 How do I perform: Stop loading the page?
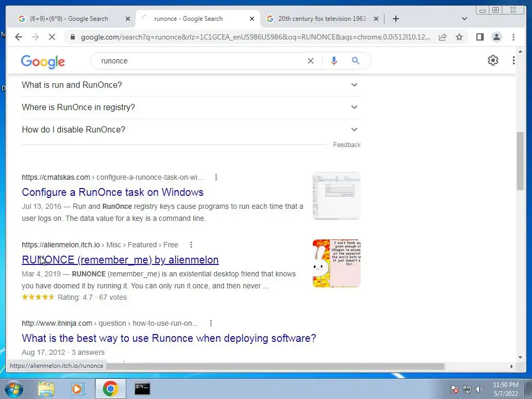click(x=51, y=37)
